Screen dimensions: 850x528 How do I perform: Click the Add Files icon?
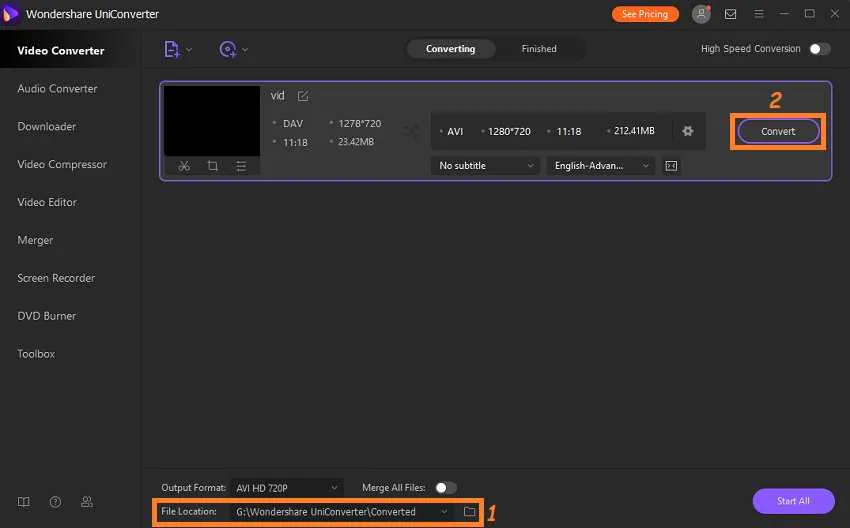tap(171, 49)
